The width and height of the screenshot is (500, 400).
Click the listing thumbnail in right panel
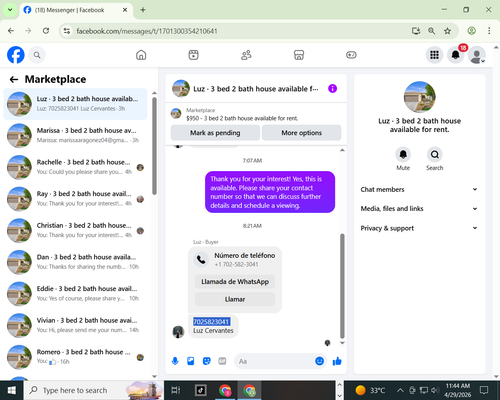419,97
